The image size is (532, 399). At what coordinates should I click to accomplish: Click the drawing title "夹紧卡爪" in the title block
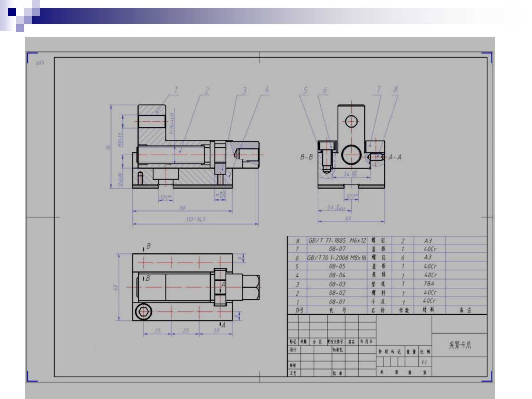[x=460, y=345]
